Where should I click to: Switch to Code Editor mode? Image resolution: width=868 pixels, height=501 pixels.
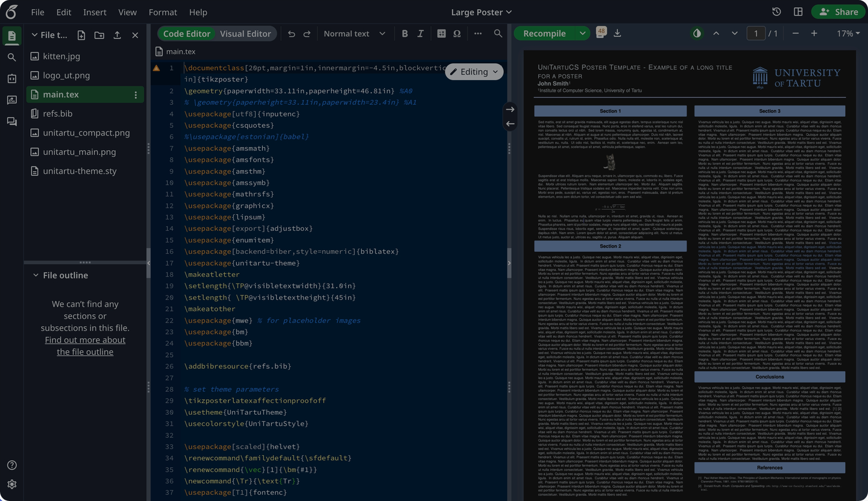point(187,34)
